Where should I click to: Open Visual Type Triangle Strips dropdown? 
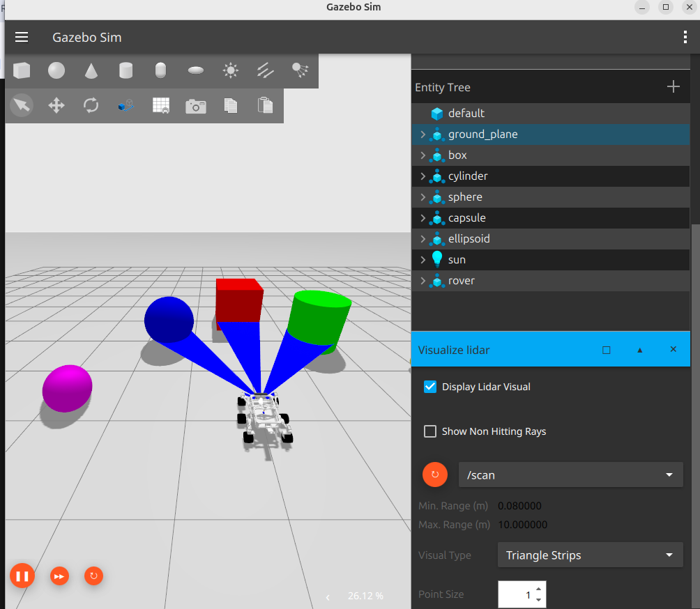pyautogui.click(x=590, y=555)
